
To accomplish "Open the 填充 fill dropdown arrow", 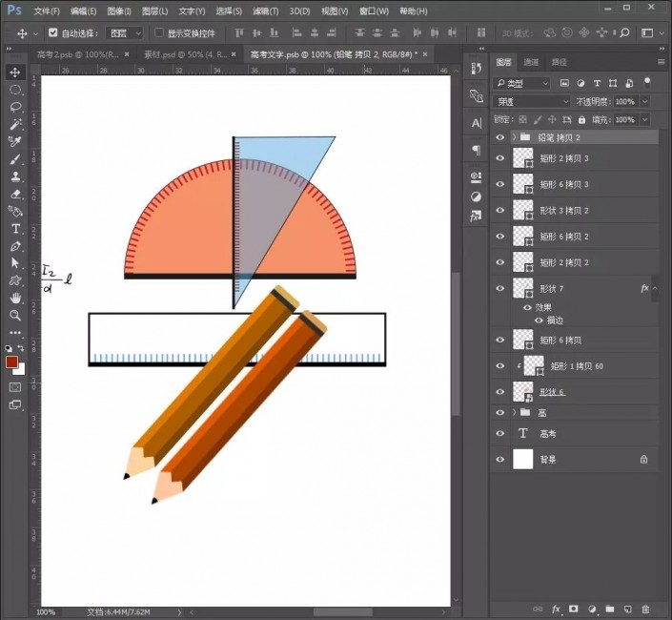I will [645, 119].
